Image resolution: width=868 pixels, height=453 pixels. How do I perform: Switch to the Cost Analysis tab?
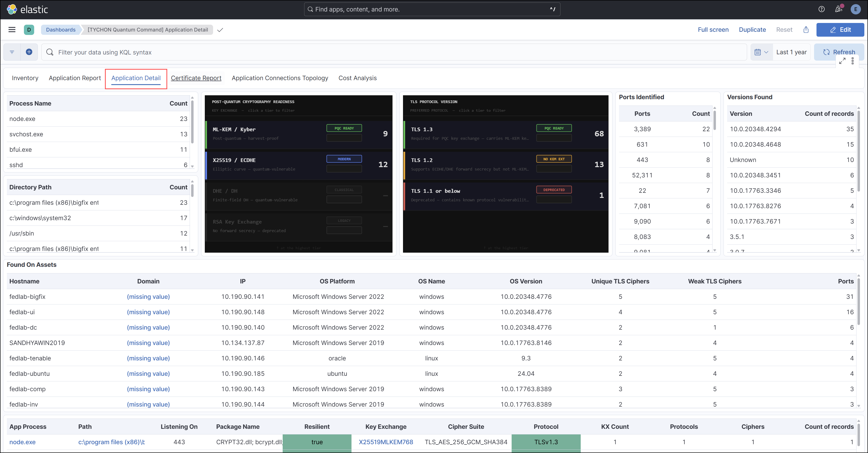pos(358,78)
